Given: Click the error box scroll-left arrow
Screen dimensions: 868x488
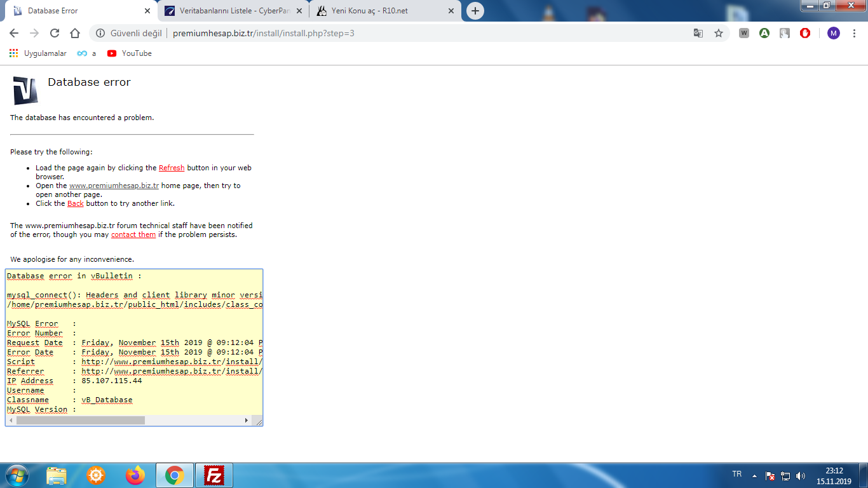Looking at the screenshot, I should click(11, 421).
